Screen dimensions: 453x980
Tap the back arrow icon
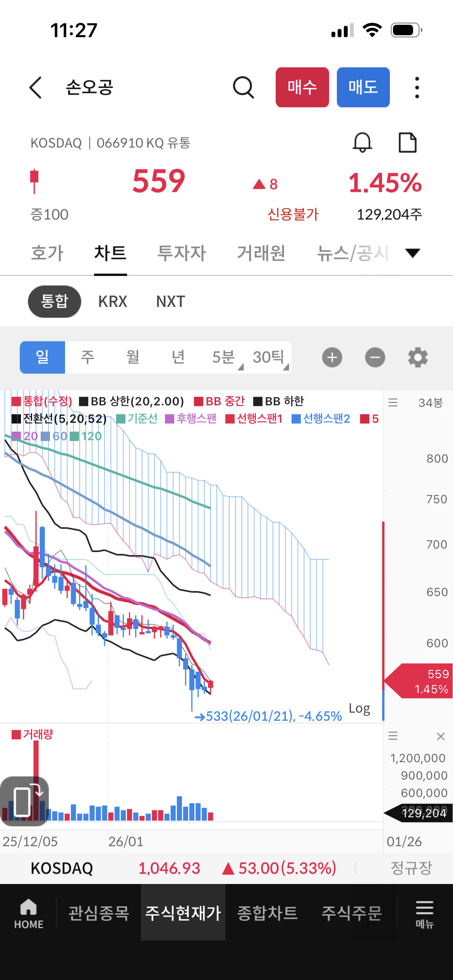[x=36, y=87]
